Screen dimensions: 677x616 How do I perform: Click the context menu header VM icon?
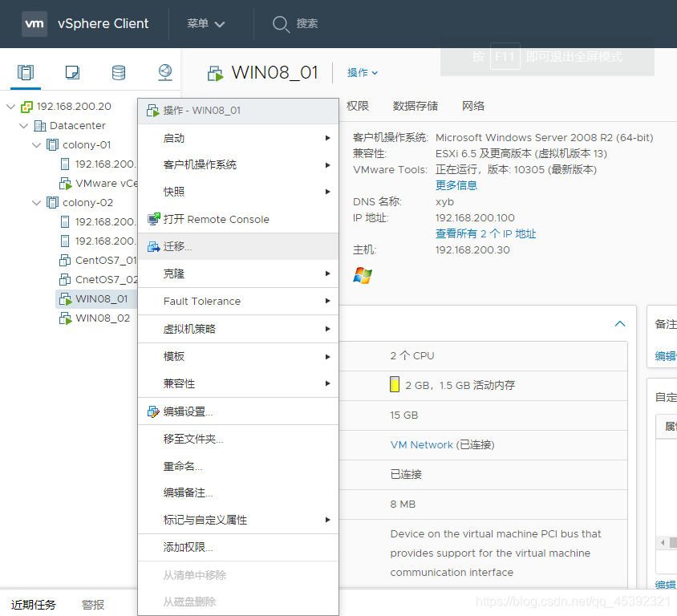(x=153, y=111)
